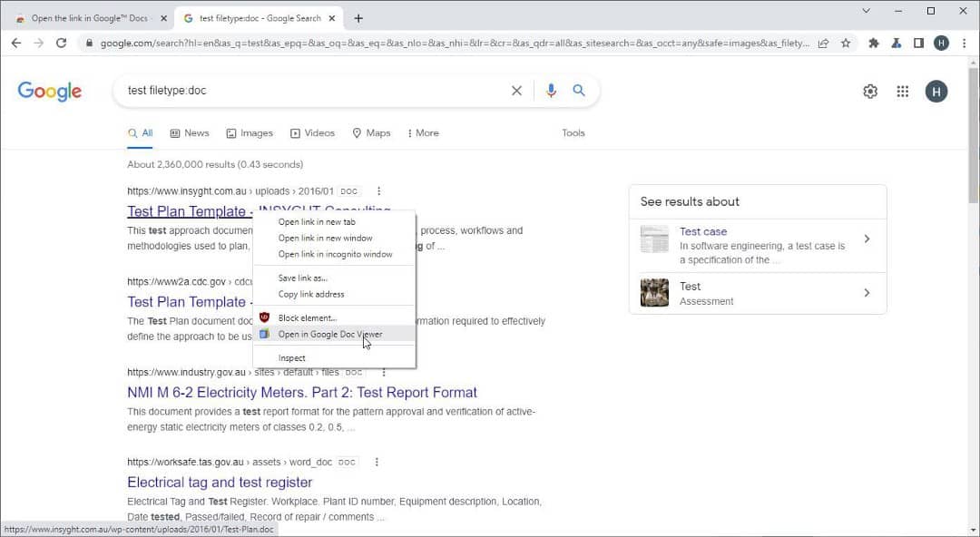Expand the Test case knowledge panel chevron
Image resolution: width=980 pixels, height=537 pixels.
tap(867, 239)
